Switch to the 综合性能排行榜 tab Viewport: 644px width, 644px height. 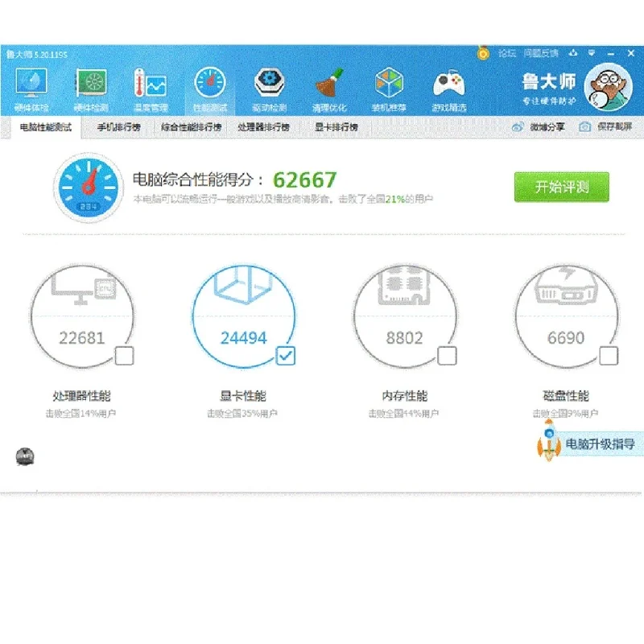pos(191,127)
